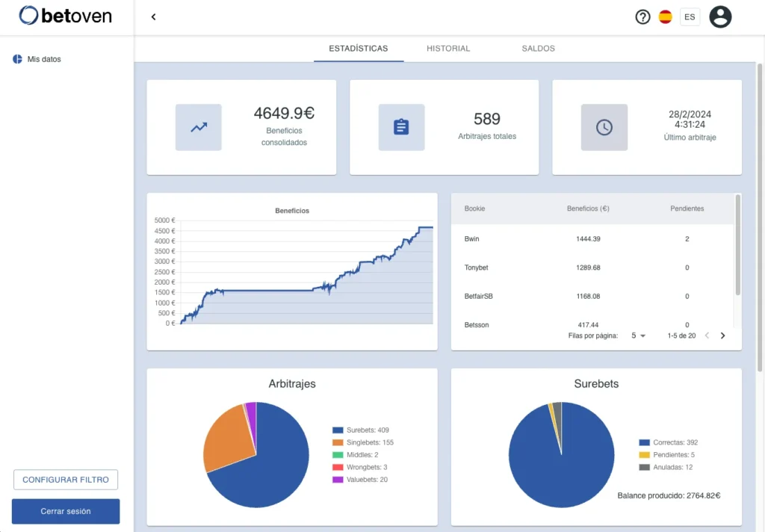
Task: Go to next bookie table page
Action: [722, 336]
